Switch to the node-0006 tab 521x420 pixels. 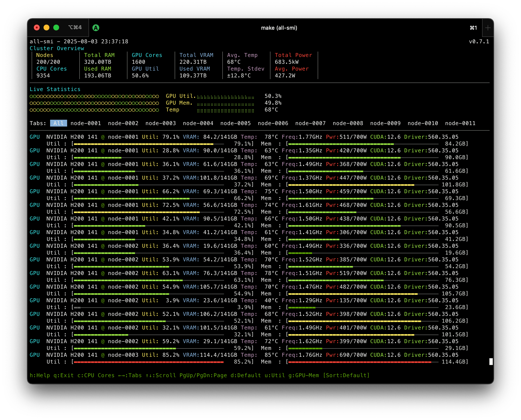[x=273, y=123]
